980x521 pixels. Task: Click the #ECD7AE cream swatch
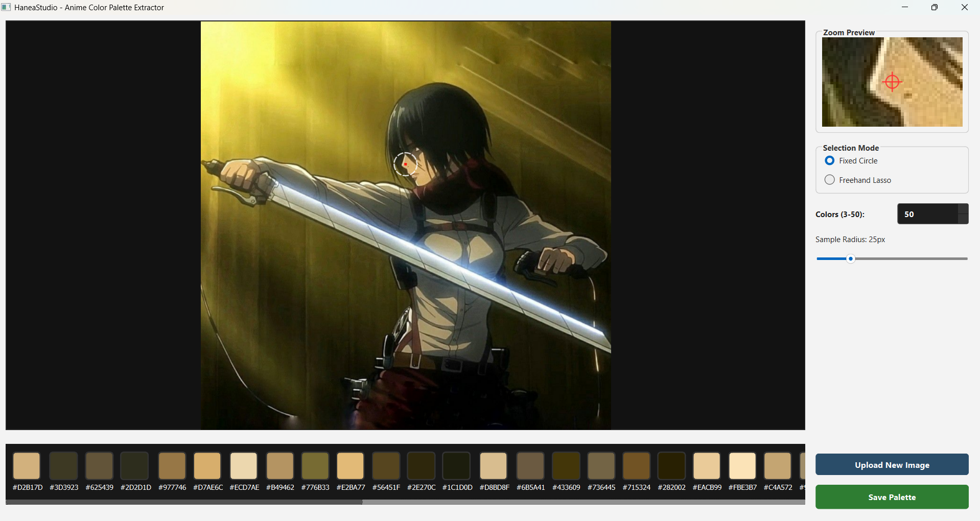(x=244, y=465)
